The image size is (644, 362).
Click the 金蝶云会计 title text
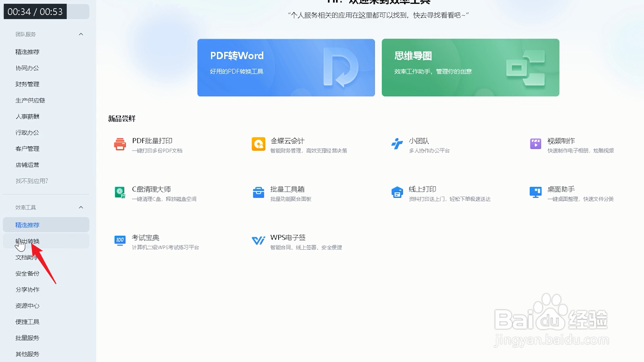point(287,141)
